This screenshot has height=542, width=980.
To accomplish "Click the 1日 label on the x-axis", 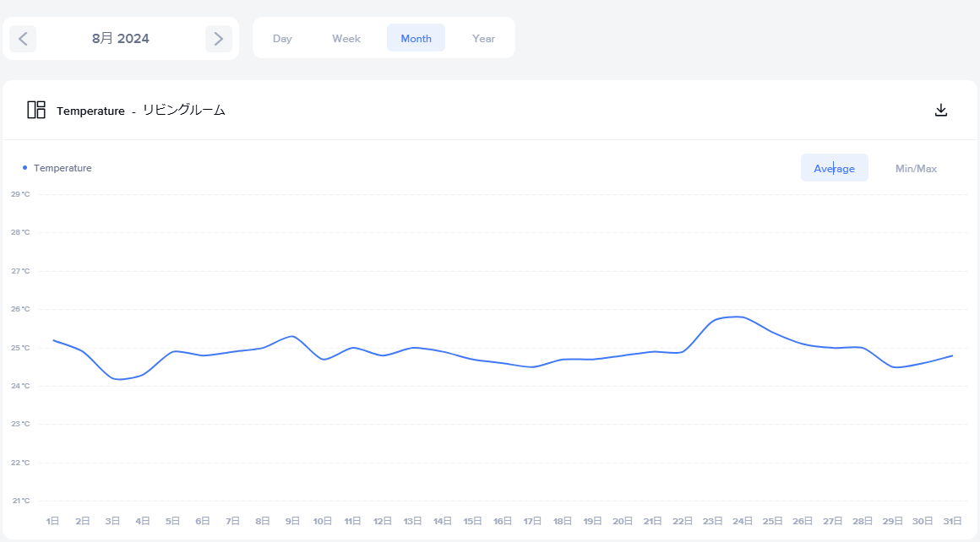I will pyautogui.click(x=52, y=522).
